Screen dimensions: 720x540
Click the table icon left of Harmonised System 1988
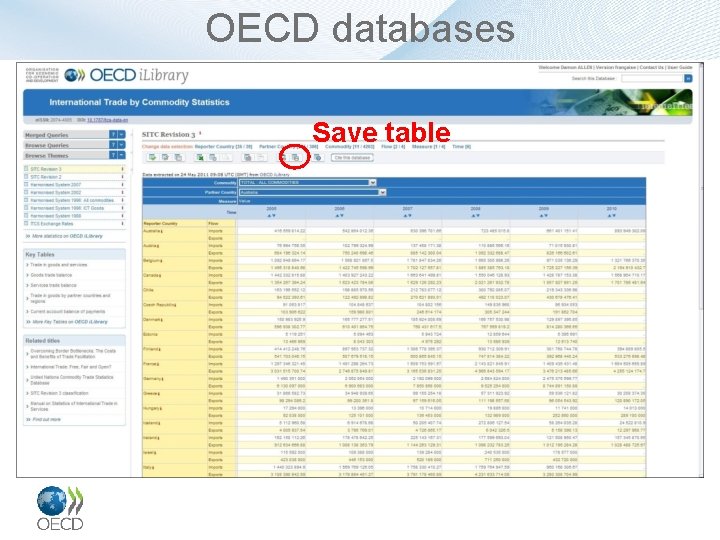click(x=26, y=216)
